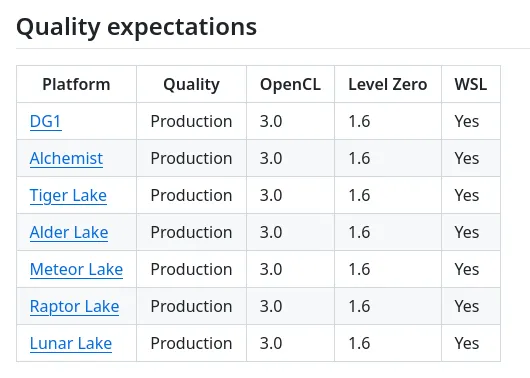Image resolution: width=530 pixels, height=378 pixels.
Task: Open the Alchemist platform link
Action: click(x=66, y=158)
